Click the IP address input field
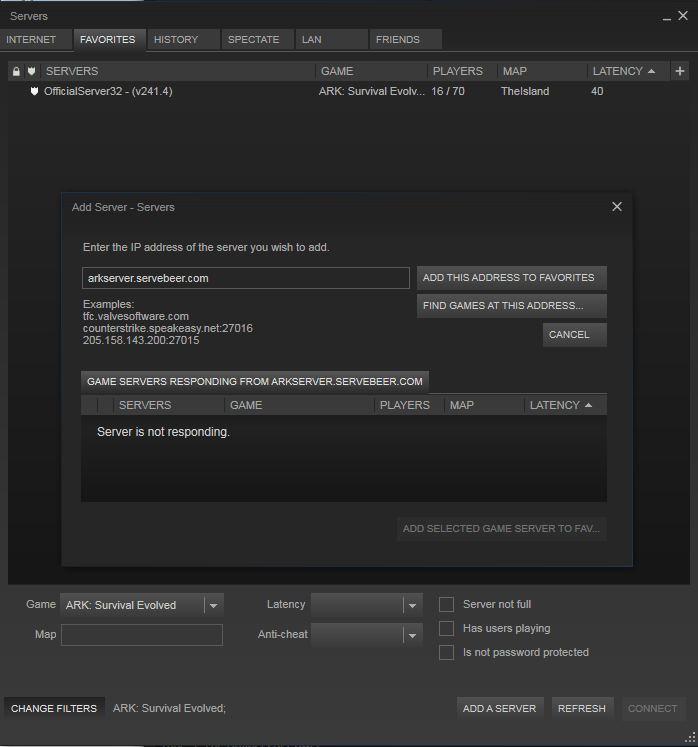Image resolution: width=698 pixels, height=747 pixels. pos(245,278)
